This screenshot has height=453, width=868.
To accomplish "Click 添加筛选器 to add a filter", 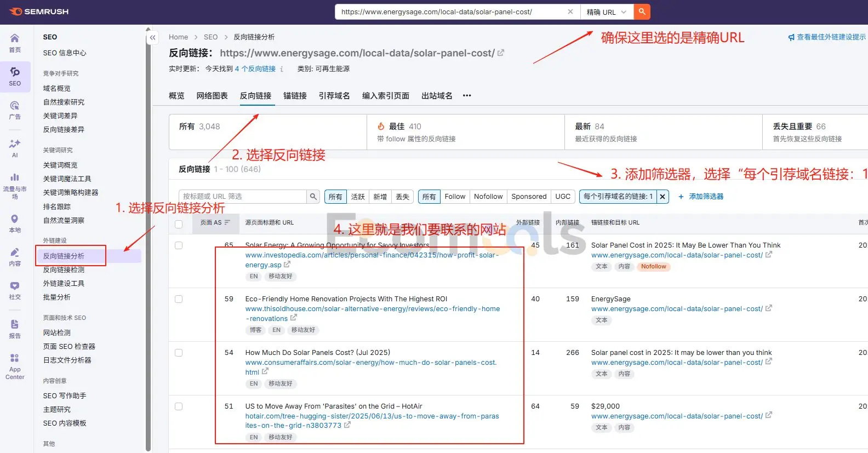I will pyautogui.click(x=701, y=197).
